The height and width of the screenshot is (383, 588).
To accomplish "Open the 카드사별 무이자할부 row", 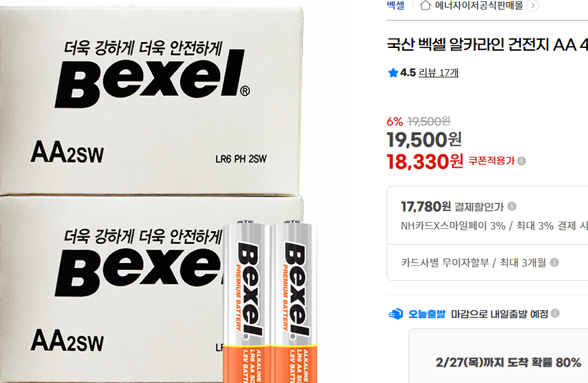I will coord(487,262).
